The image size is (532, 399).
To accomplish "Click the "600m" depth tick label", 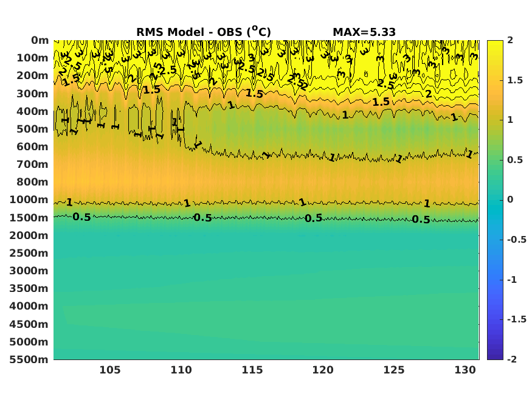I will point(33,147).
